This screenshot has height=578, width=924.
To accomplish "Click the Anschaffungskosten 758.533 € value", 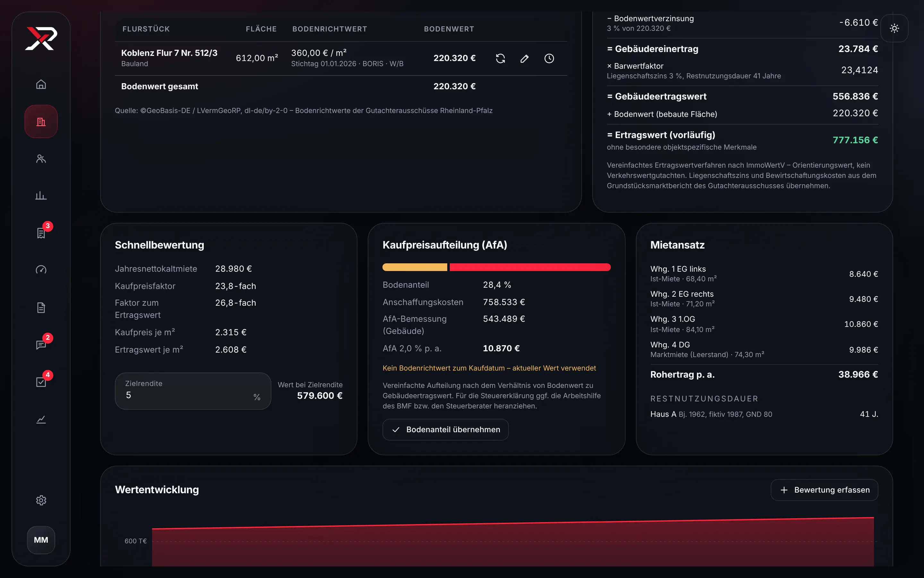I will pos(504,302).
